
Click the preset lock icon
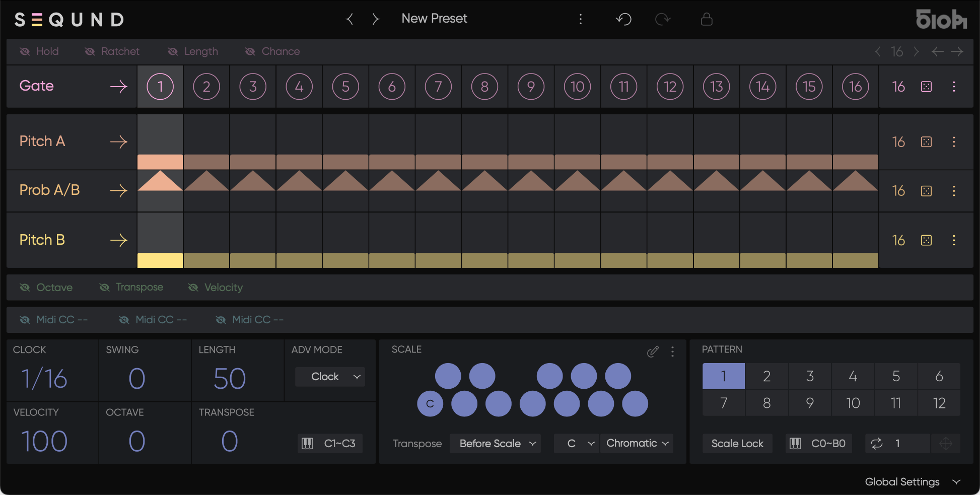[x=707, y=19]
